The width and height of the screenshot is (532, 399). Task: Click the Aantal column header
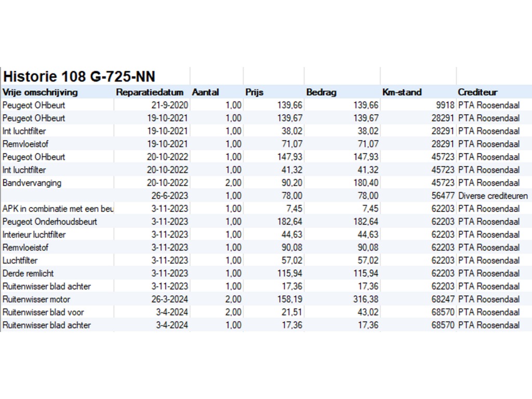206,92
